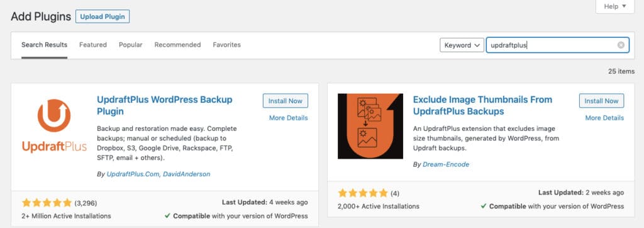Expand the Help panel
Image resolution: width=644 pixels, height=228 pixels.
pos(615,6)
